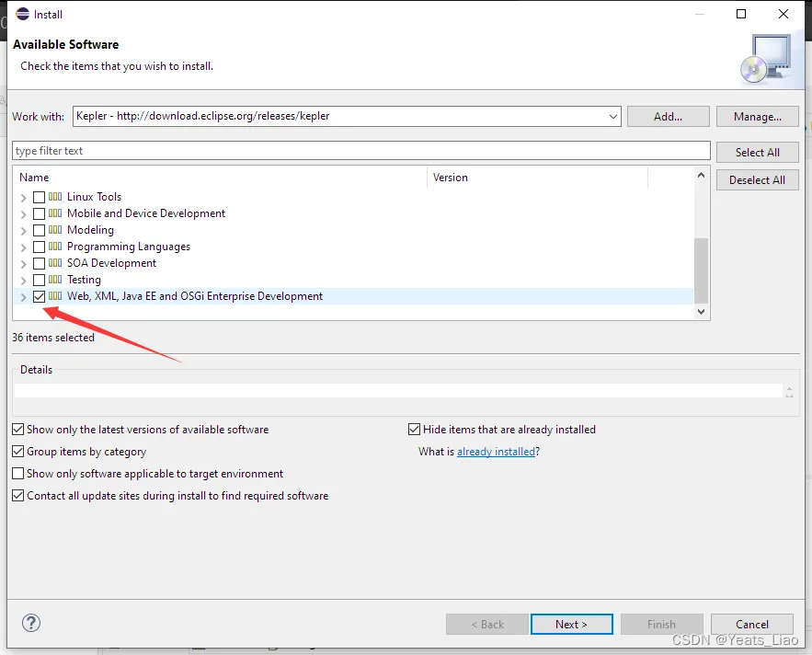
Task: Click the Select All button
Action: (758, 153)
